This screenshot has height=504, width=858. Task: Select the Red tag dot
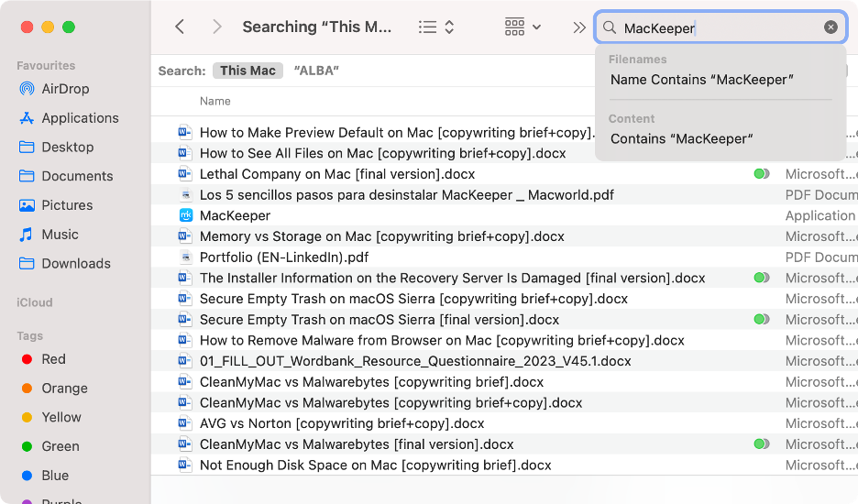pyautogui.click(x=27, y=359)
